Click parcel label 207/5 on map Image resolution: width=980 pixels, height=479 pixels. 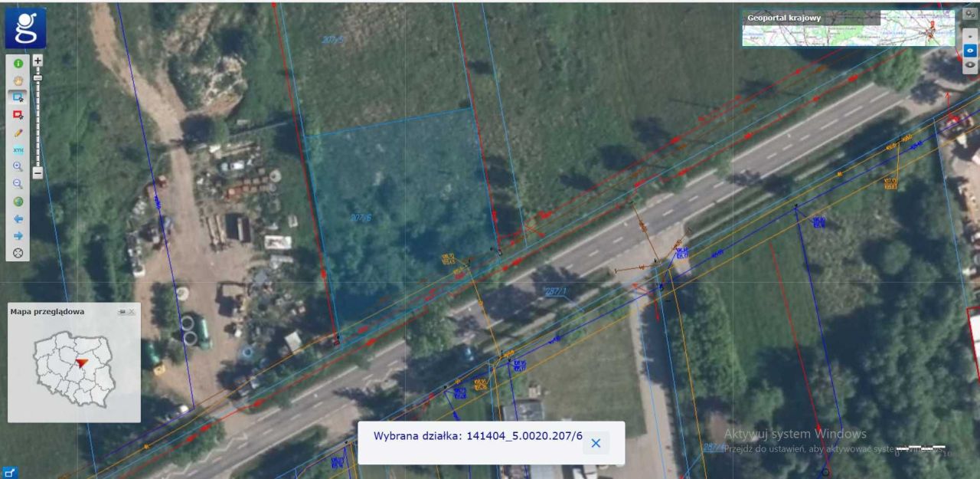point(332,40)
